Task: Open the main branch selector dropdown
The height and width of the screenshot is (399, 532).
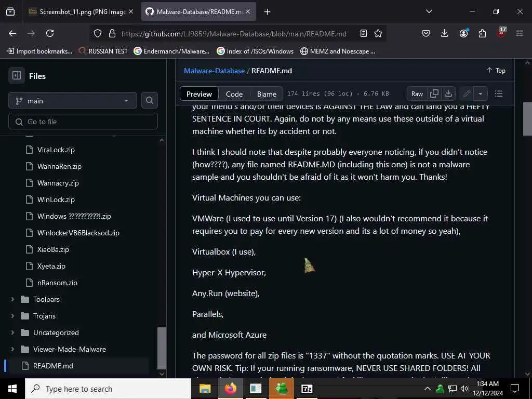Action: [73, 100]
